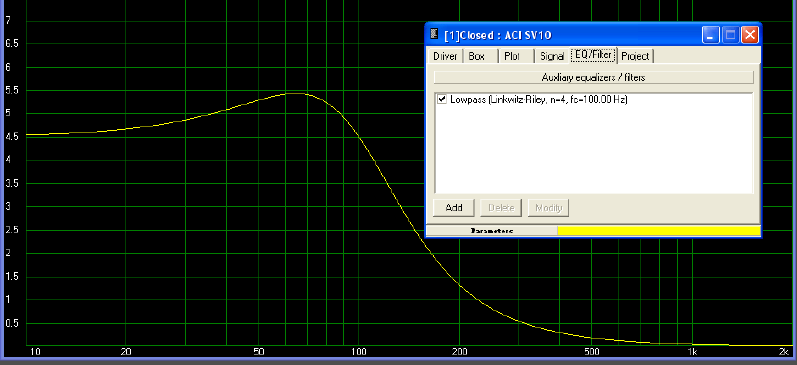This screenshot has width=797, height=365.
Task: Click the Modify filter button
Action: pos(548,207)
